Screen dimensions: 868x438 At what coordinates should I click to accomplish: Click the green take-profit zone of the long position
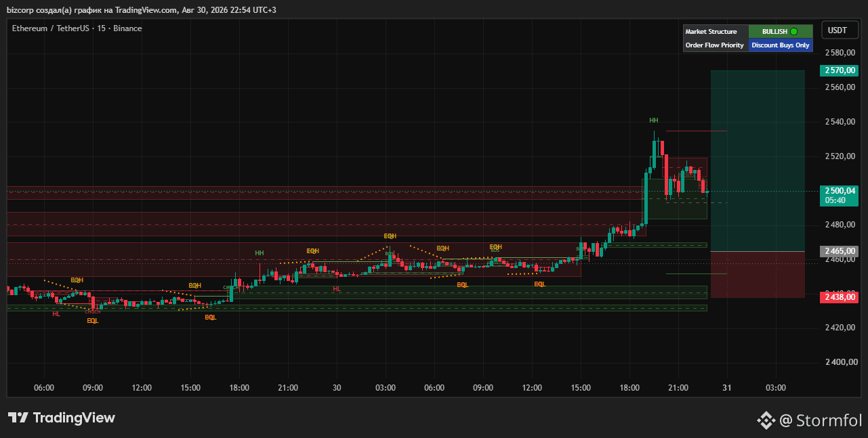758,161
